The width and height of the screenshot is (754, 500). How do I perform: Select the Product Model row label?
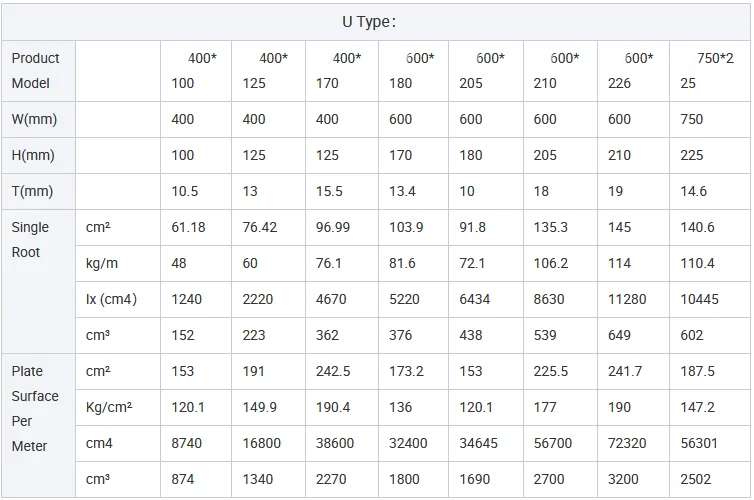coord(36,71)
